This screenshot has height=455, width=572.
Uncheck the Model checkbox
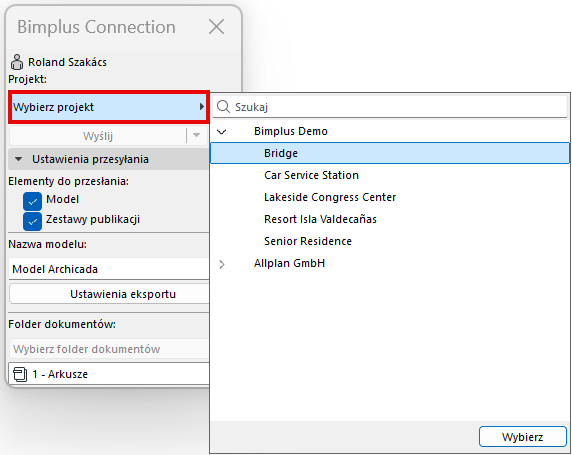32,201
